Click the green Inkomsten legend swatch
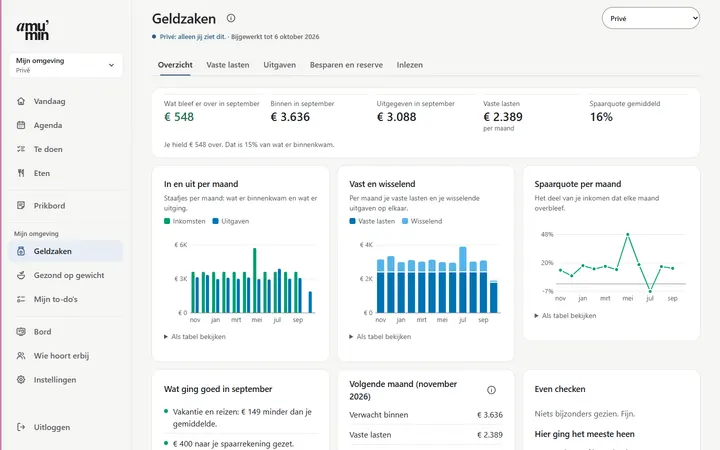This screenshot has width=720, height=450. click(x=167, y=221)
